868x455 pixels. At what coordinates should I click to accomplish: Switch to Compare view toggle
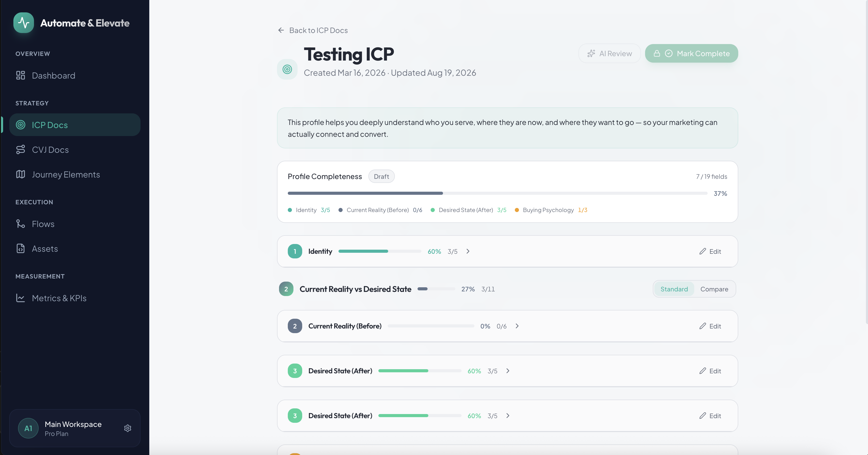714,289
